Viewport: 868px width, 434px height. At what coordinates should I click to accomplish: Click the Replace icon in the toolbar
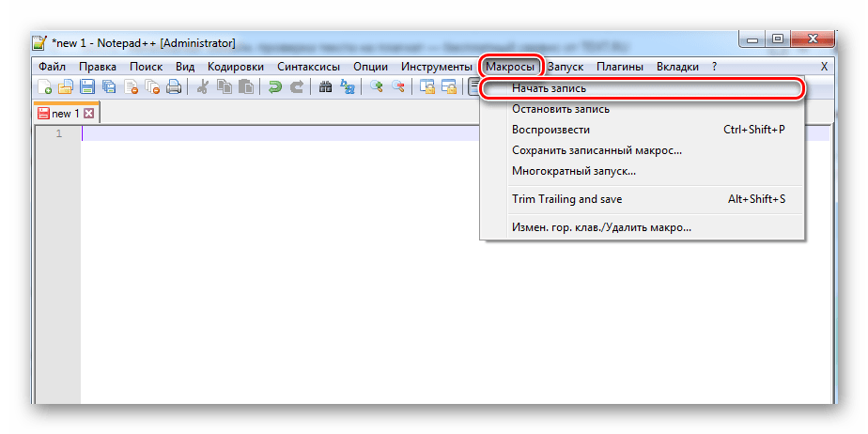tap(347, 87)
